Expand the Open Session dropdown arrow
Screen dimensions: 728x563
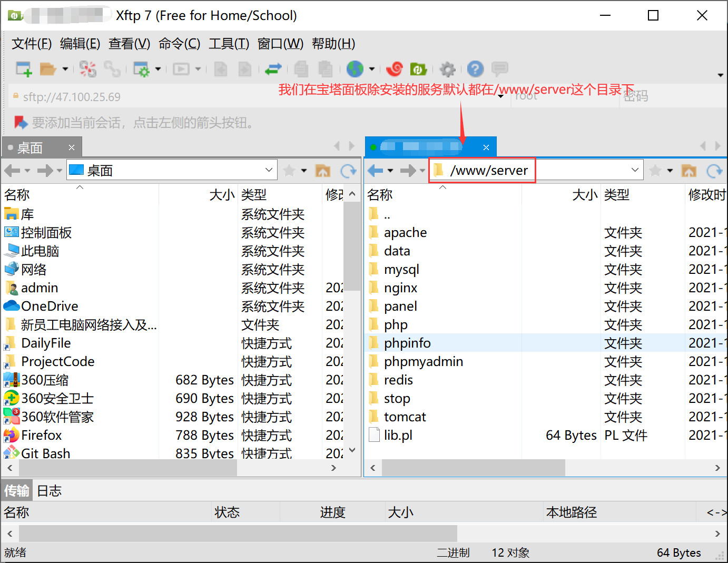(65, 69)
